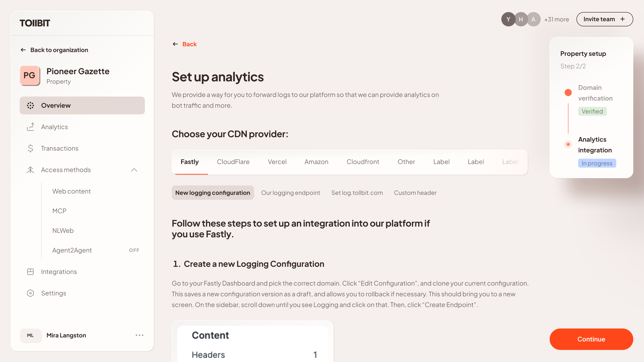Click the Transactions dollar icon
Image resolution: width=644 pixels, height=362 pixels.
30,148
